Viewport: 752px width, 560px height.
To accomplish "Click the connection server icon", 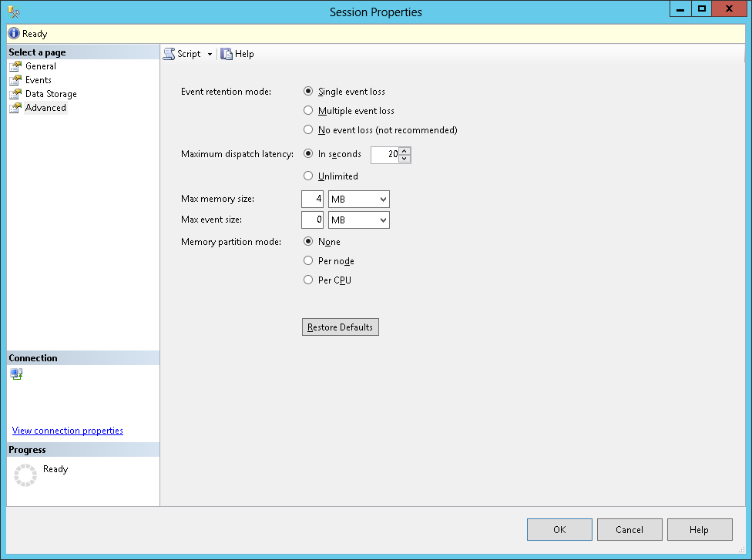I will [16, 374].
